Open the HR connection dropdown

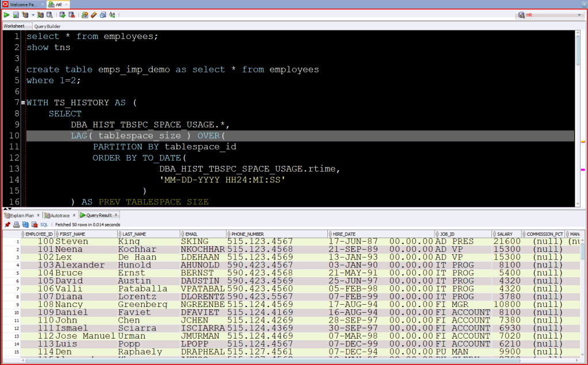pos(579,15)
